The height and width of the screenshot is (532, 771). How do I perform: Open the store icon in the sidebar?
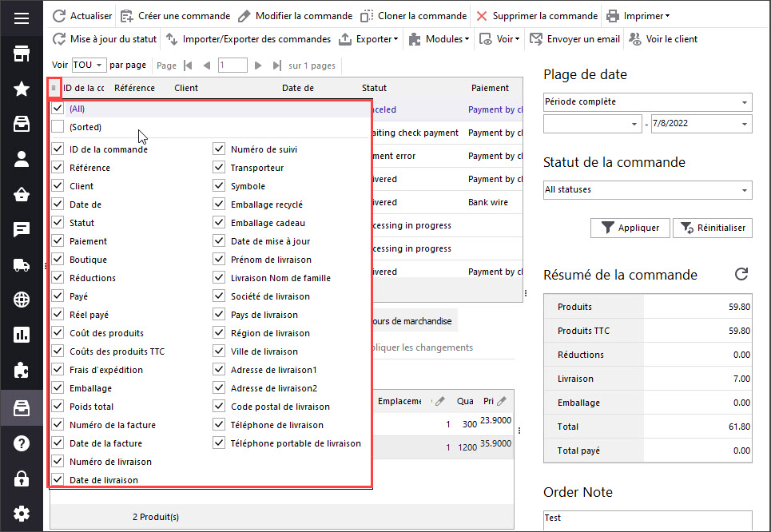click(x=21, y=54)
